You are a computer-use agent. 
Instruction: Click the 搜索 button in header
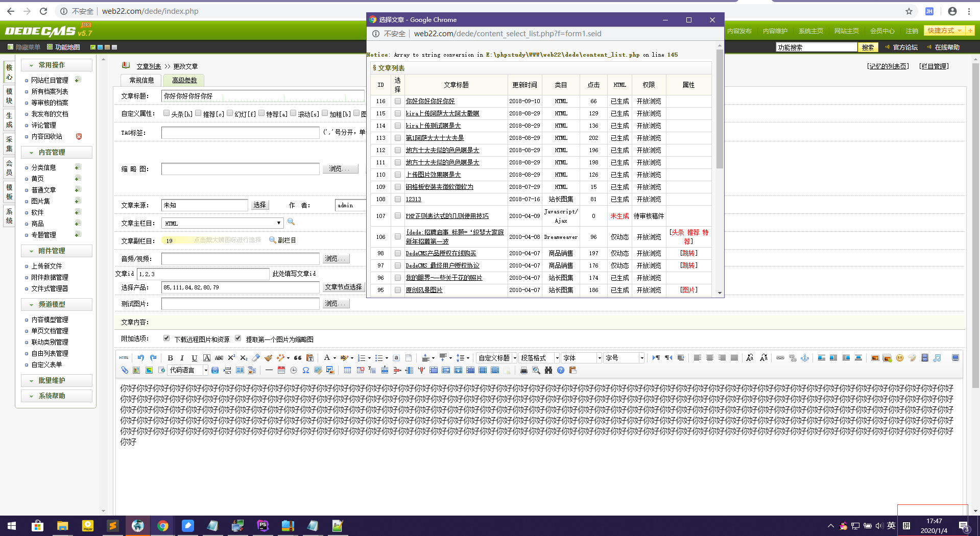coord(868,47)
